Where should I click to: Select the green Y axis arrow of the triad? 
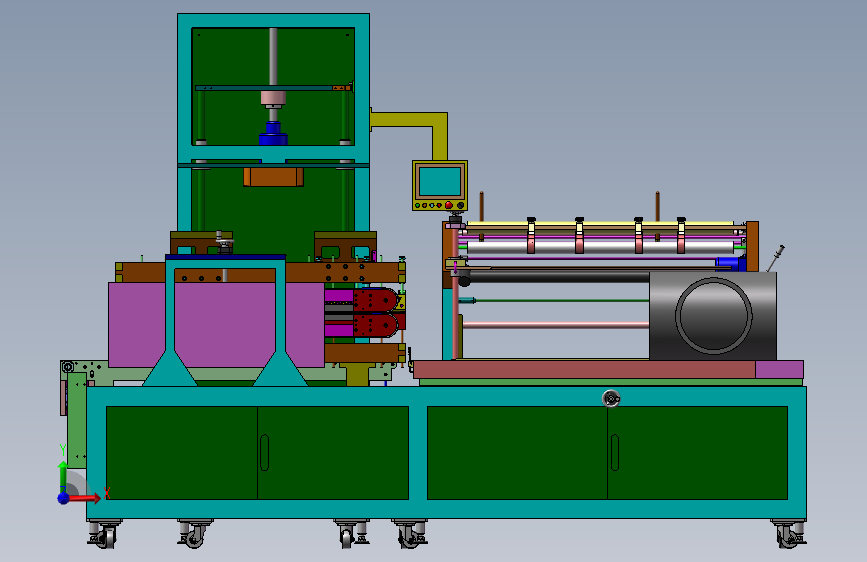[x=63, y=475]
